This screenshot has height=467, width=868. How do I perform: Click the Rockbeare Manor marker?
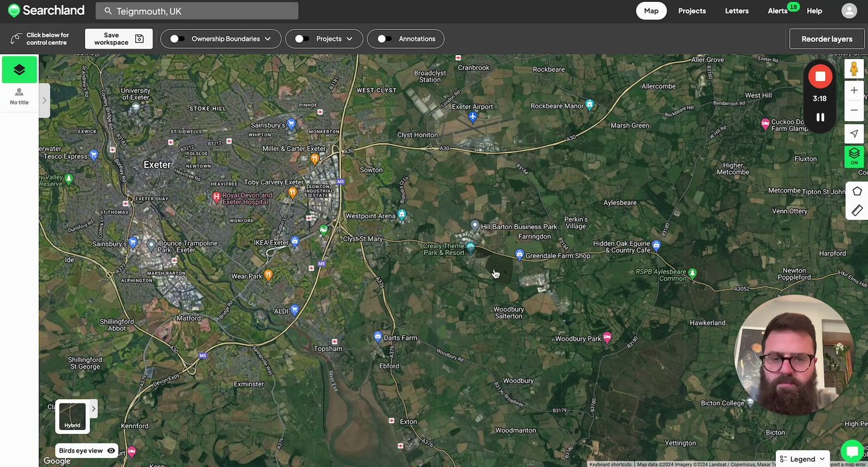[589, 104]
